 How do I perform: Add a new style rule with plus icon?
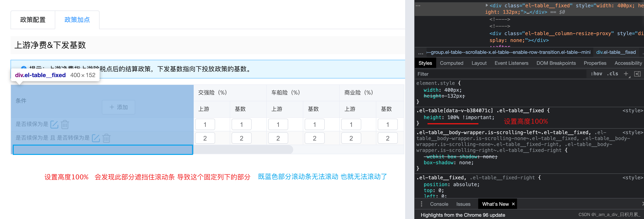click(x=626, y=74)
